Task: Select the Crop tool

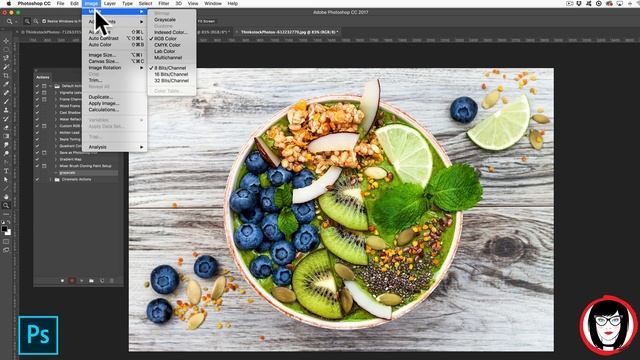Action: point(6,76)
